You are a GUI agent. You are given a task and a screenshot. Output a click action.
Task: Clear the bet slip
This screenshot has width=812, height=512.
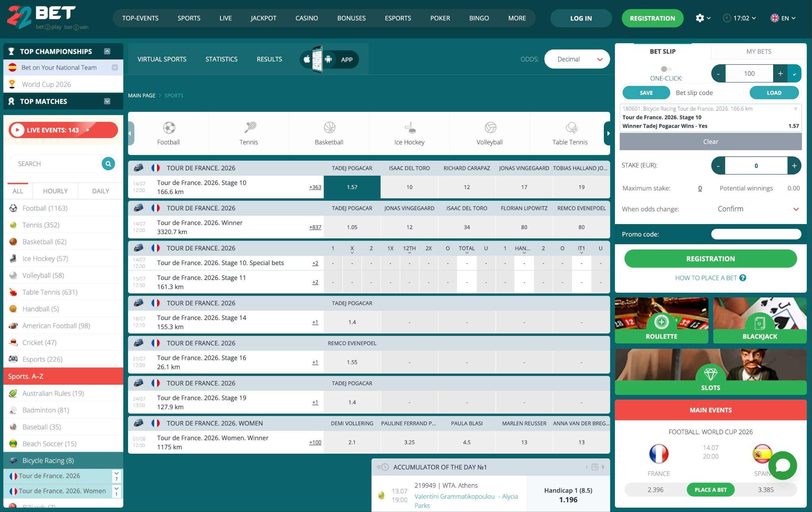pos(710,142)
